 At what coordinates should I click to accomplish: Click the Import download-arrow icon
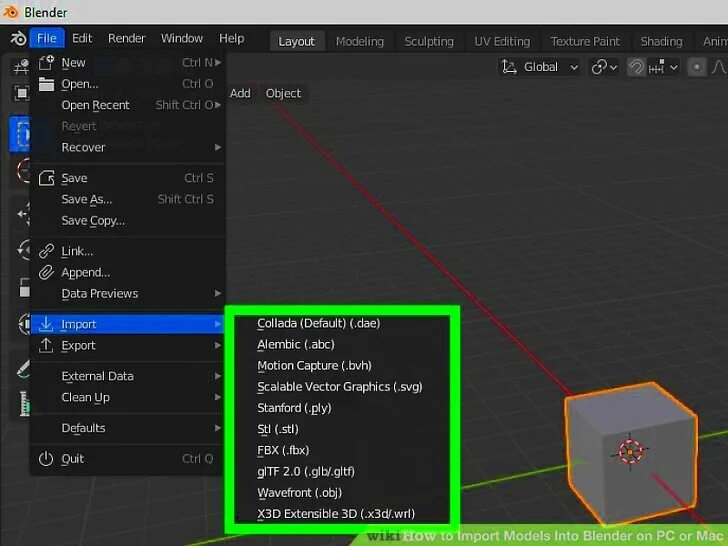click(46, 324)
